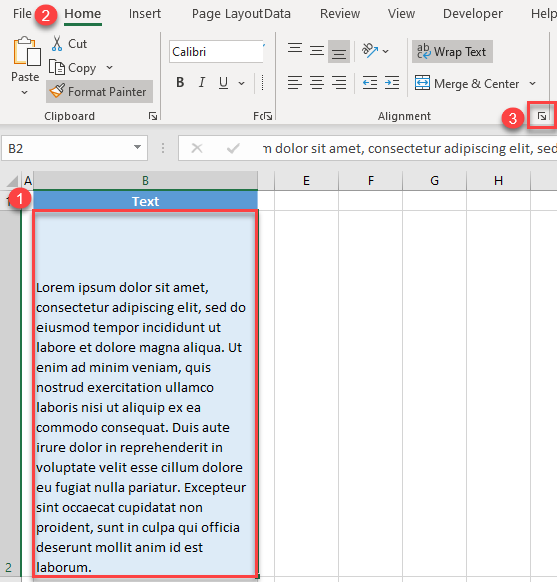Select column A header
The image size is (557, 582).
(x=28, y=181)
